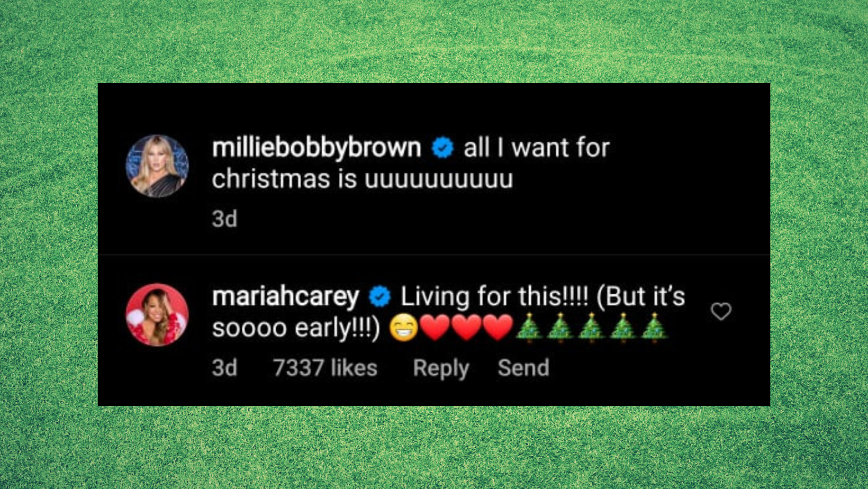Reply to mariahcarey's comment

[441, 368]
